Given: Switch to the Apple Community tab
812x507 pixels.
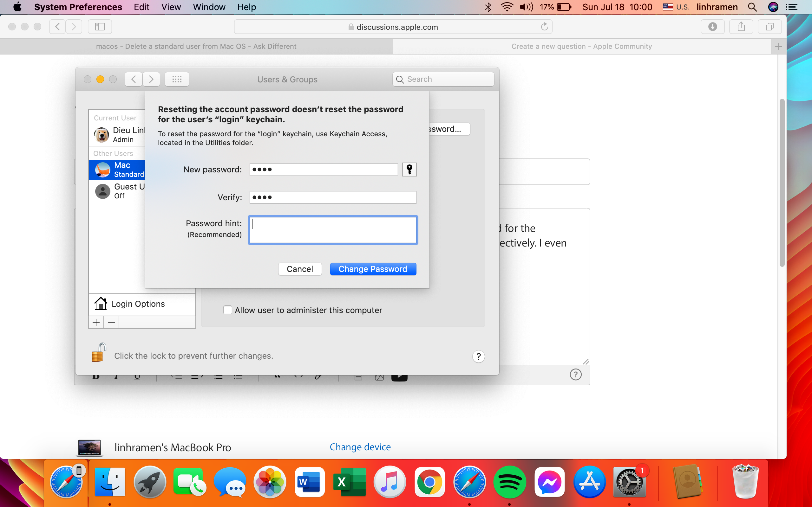Looking at the screenshot, I should pos(581,46).
